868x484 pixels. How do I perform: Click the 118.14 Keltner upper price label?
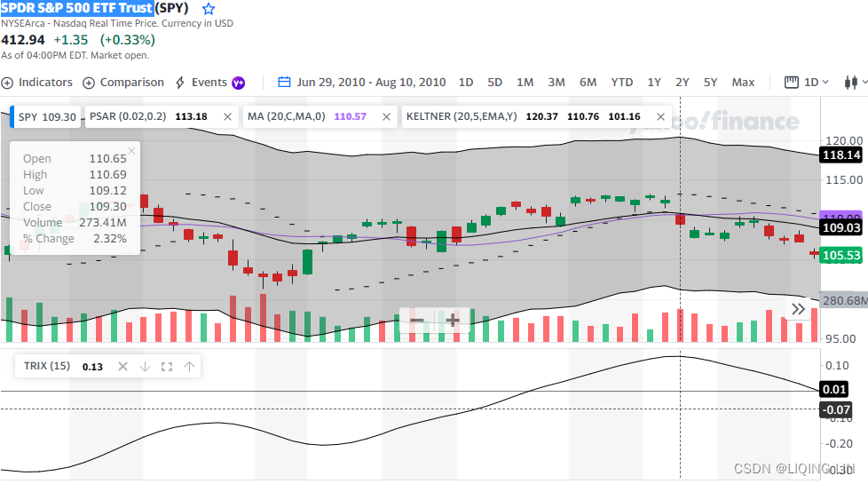pos(840,155)
